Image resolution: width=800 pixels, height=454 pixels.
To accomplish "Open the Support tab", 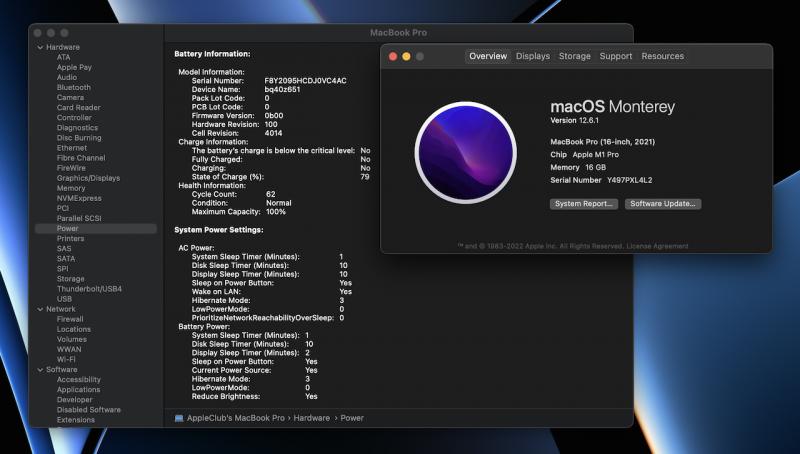I will click(616, 56).
